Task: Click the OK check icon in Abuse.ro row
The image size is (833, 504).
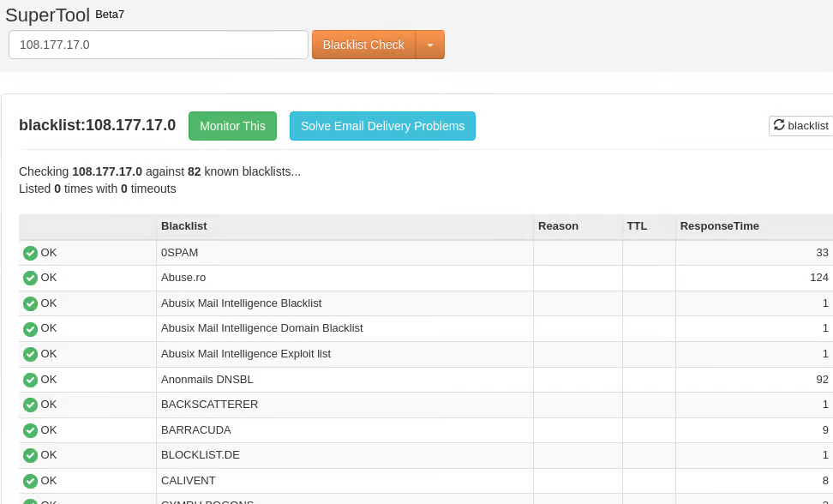Action: 30,279
